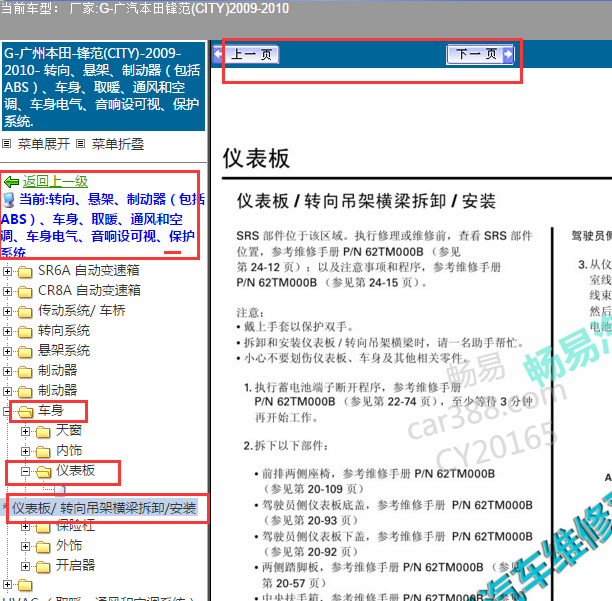Collapse the 仪表板 subfolder
Image resolution: width=612 pixels, height=601 pixels.
[25, 471]
